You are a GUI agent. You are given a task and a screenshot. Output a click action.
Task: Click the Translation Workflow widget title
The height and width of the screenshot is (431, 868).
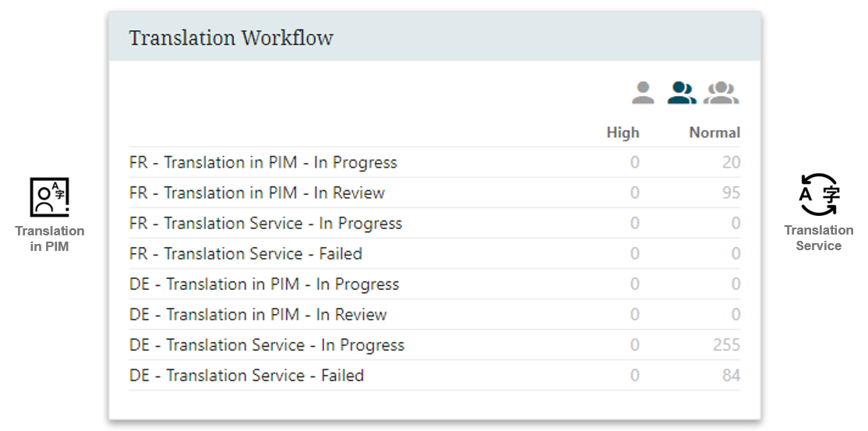(x=231, y=37)
